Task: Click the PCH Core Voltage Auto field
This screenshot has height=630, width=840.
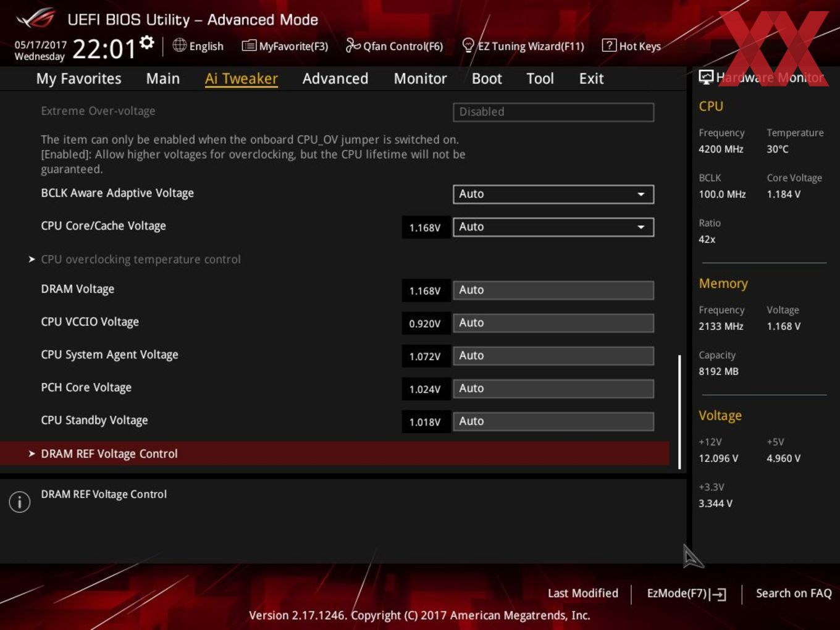Action: [x=553, y=388]
